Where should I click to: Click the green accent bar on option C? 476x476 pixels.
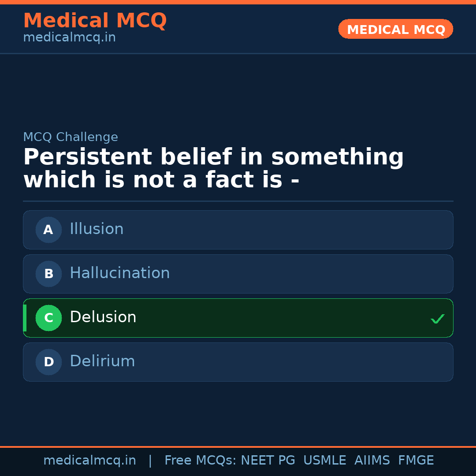(25, 318)
